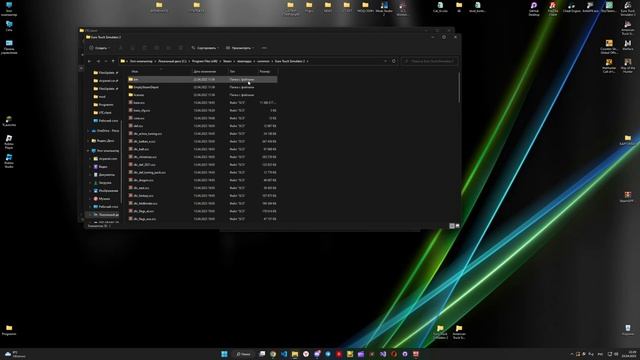Select the dlc_daf_tuning_pack.scs file
This screenshot has height=360, width=640.
click(202, 172)
